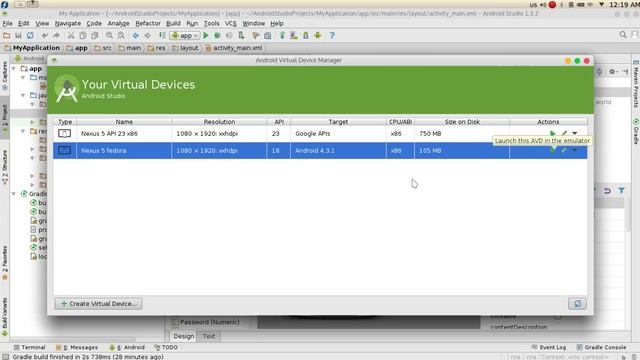Click the Save All toolbar icon
The width and height of the screenshot is (640, 360).
point(18,36)
